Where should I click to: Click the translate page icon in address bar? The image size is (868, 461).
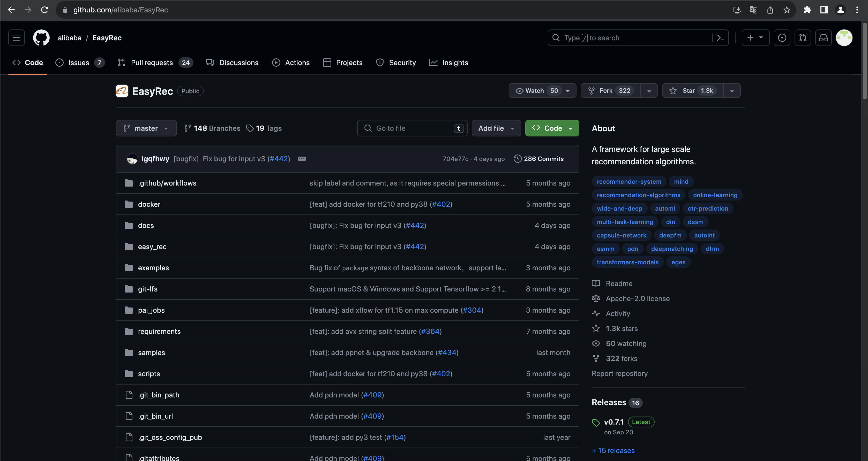(753, 10)
